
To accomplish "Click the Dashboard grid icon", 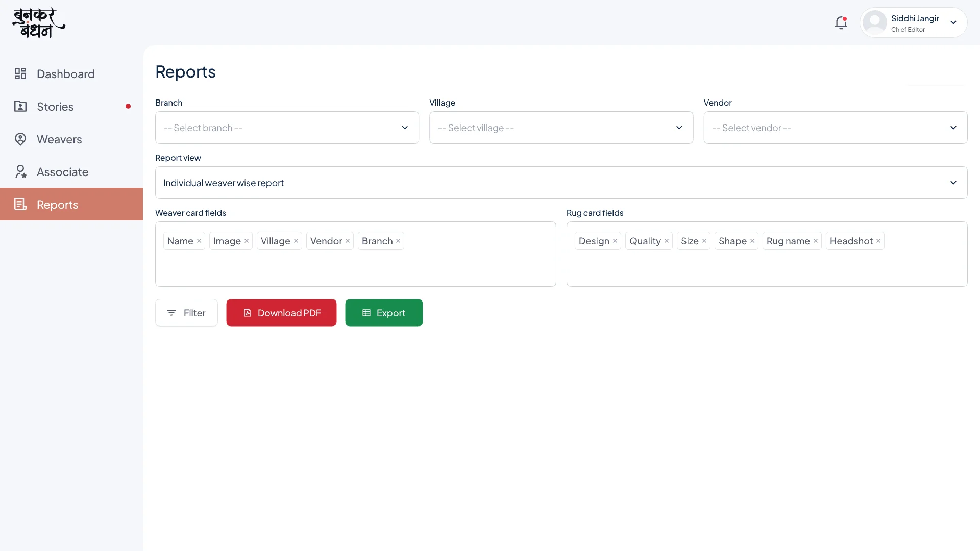I will coord(20,74).
